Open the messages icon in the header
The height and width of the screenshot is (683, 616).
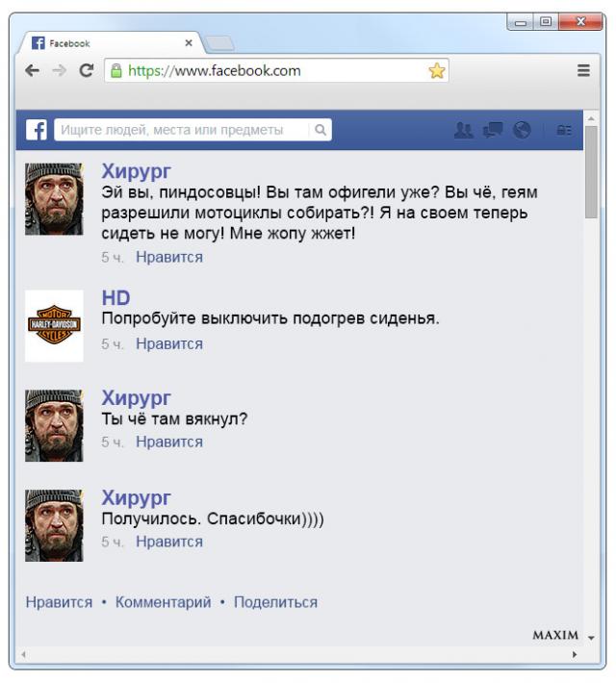(493, 130)
